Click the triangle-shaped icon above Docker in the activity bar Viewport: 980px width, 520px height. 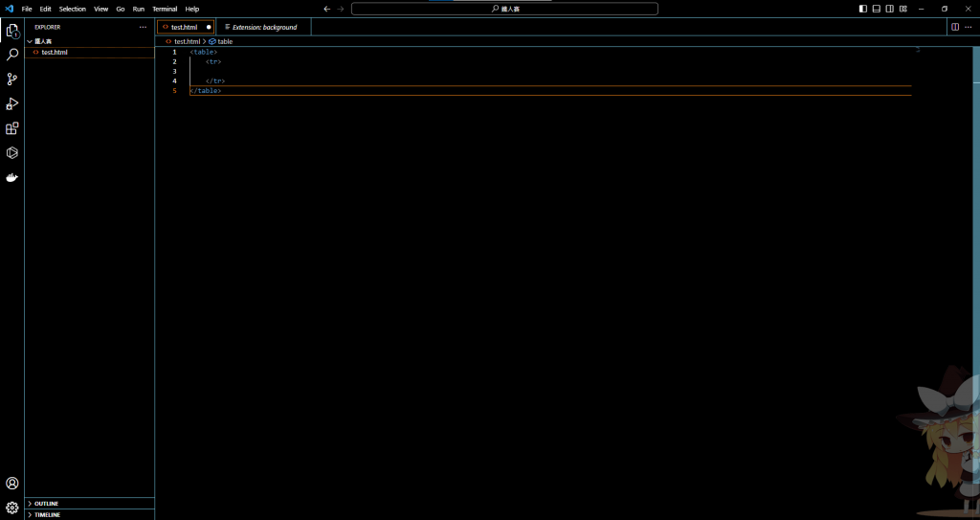(x=11, y=152)
